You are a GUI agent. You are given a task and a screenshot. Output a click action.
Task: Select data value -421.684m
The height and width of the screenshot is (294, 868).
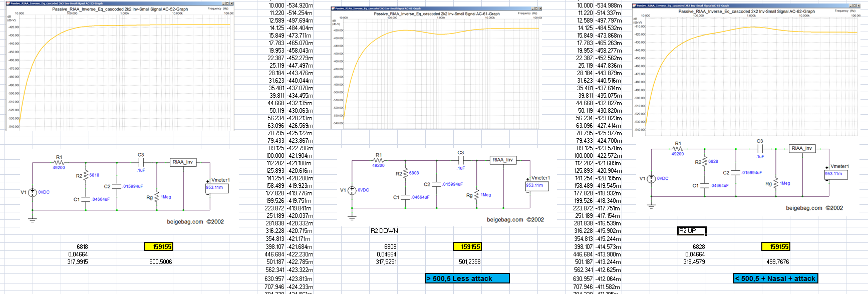(x=300, y=247)
